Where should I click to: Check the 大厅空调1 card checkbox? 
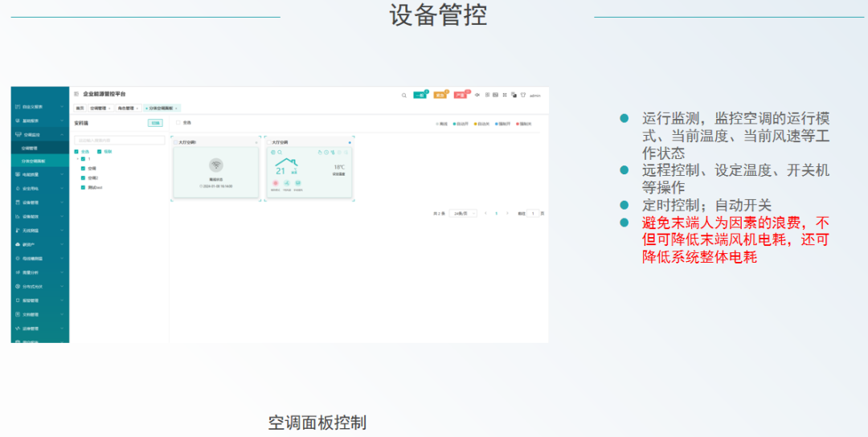(x=176, y=142)
